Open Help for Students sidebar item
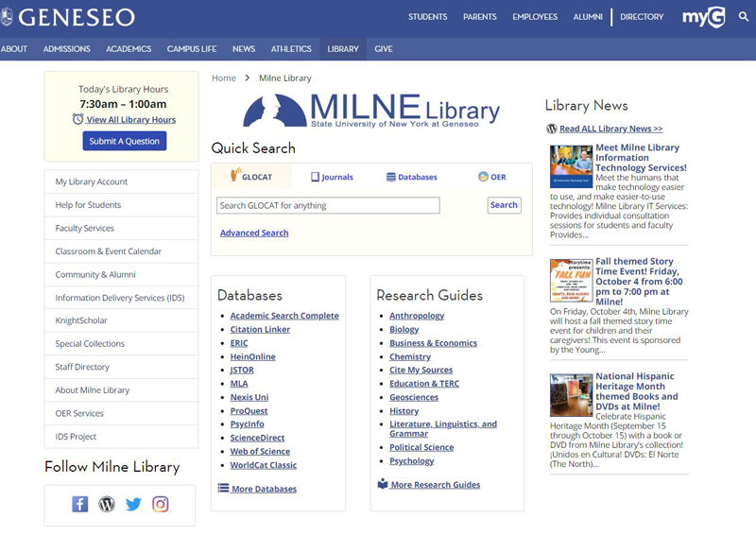 122,205
